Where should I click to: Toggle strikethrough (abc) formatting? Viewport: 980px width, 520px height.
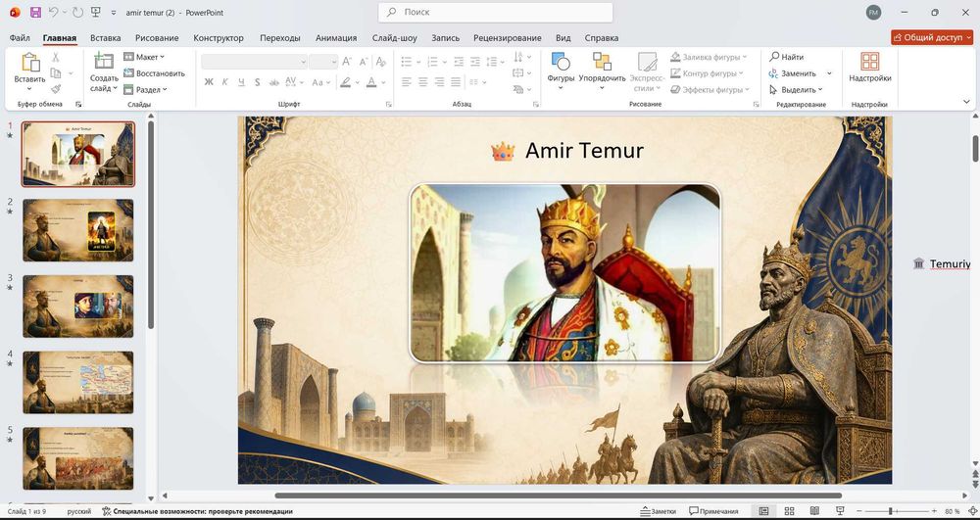pos(273,82)
